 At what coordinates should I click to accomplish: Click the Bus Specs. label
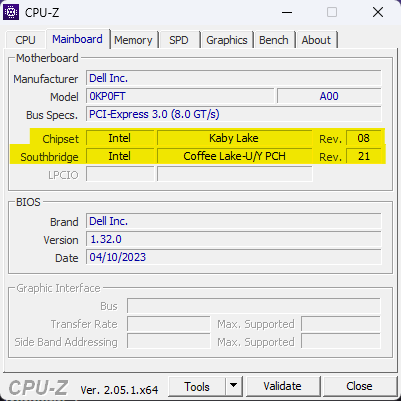click(52, 115)
